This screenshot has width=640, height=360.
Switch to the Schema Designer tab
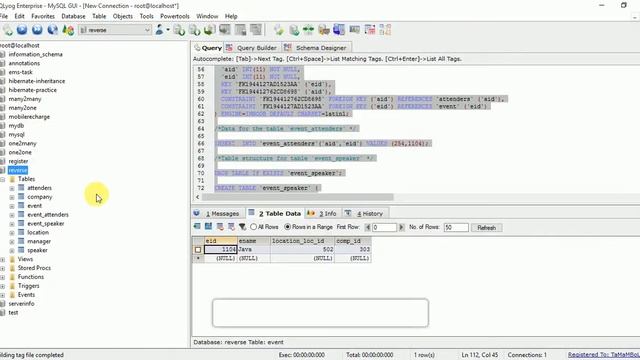click(316, 48)
